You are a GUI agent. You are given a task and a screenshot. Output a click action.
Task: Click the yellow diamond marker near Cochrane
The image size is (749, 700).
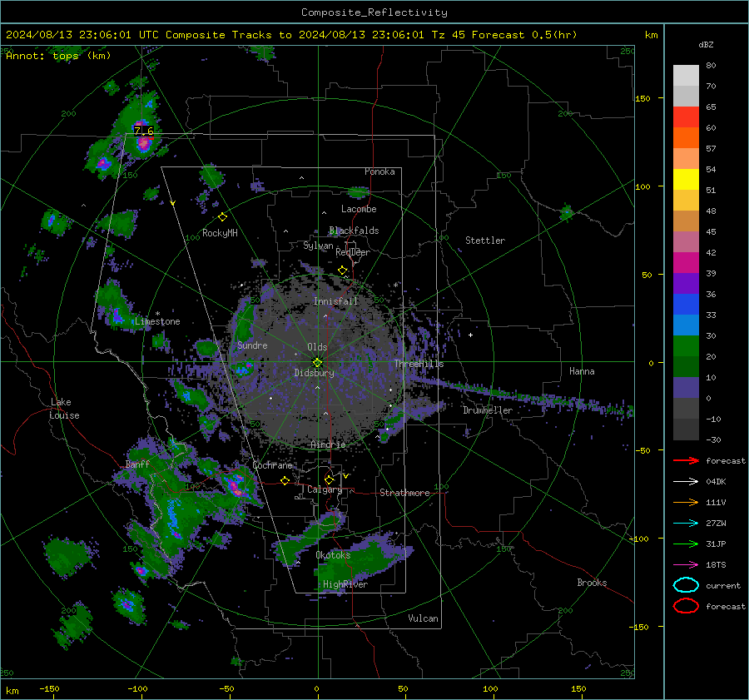coord(285,481)
